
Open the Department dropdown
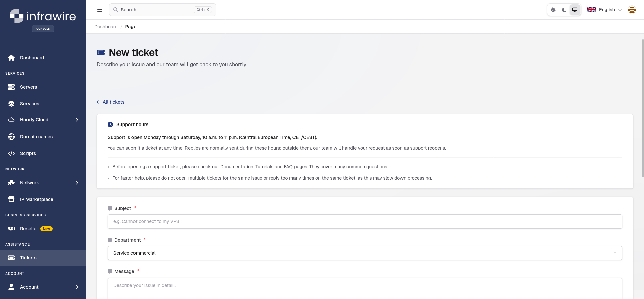coord(365,253)
